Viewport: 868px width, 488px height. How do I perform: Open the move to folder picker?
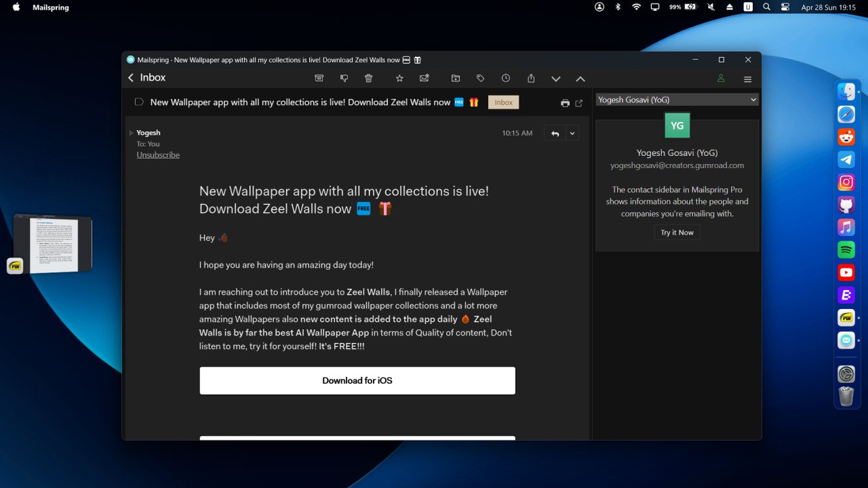456,79
